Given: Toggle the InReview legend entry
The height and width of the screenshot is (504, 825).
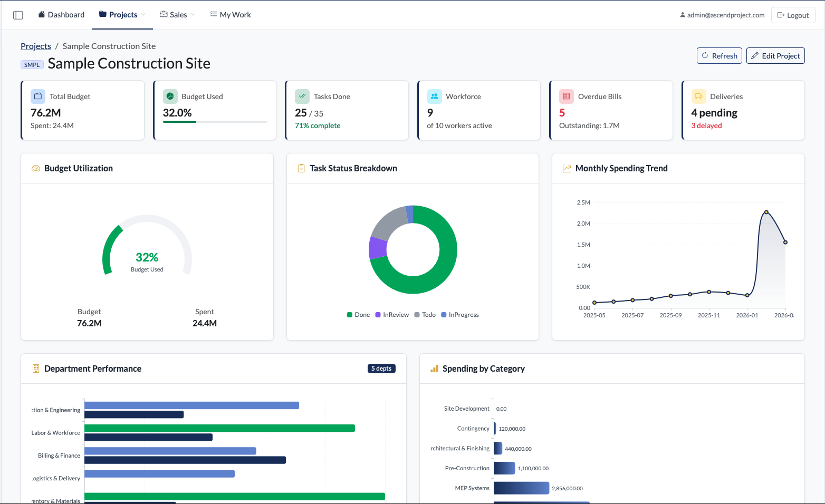Looking at the screenshot, I should pyautogui.click(x=392, y=315).
